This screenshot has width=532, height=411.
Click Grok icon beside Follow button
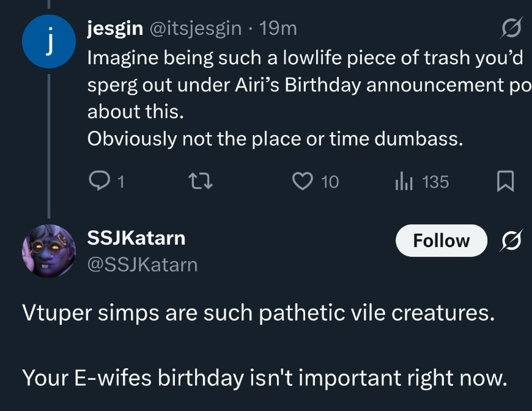coord(512,241)
